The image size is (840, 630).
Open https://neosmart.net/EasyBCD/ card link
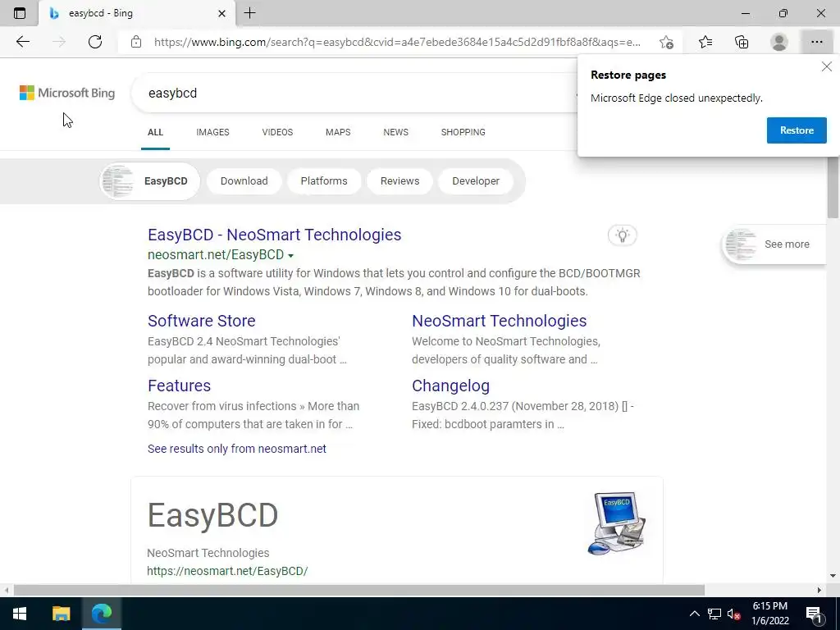227,571
